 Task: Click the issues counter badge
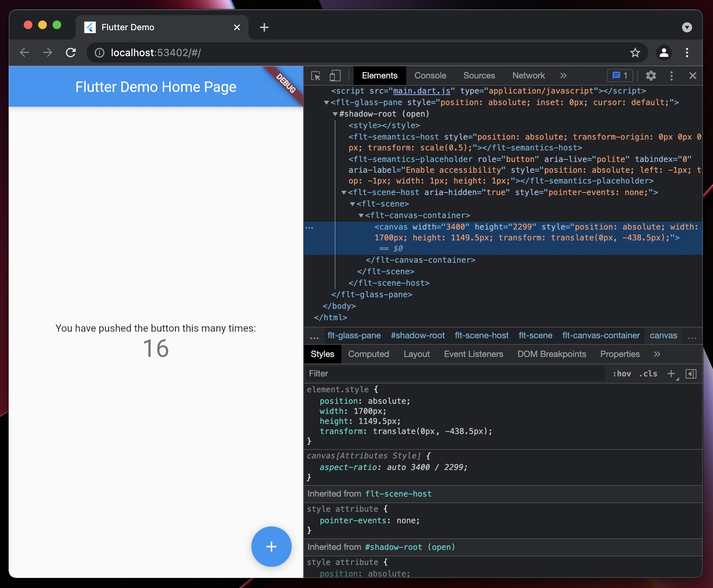pyautogui.click(x=620, y=76)
